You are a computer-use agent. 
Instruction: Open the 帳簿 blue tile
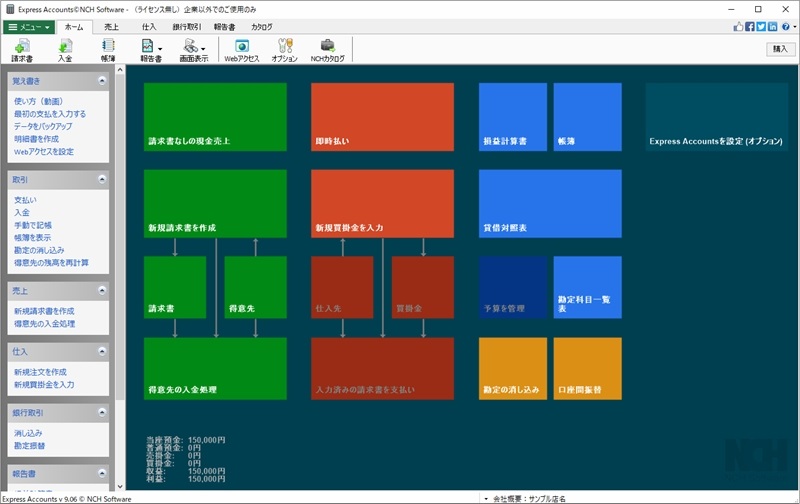588,117
